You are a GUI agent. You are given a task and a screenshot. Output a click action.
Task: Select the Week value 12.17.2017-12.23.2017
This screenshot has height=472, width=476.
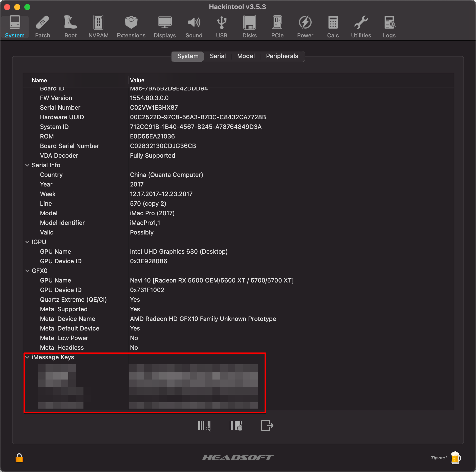pos(161,194)
